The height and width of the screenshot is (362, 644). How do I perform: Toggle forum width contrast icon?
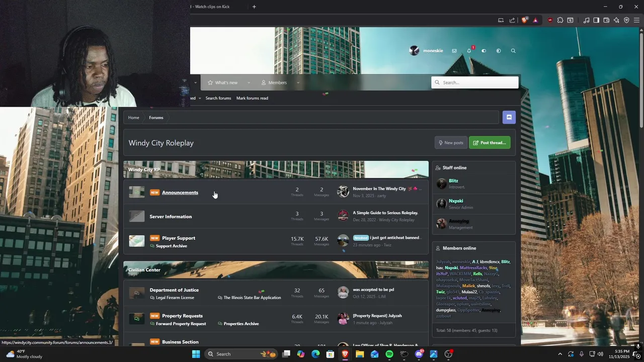(x=499, y=51)
